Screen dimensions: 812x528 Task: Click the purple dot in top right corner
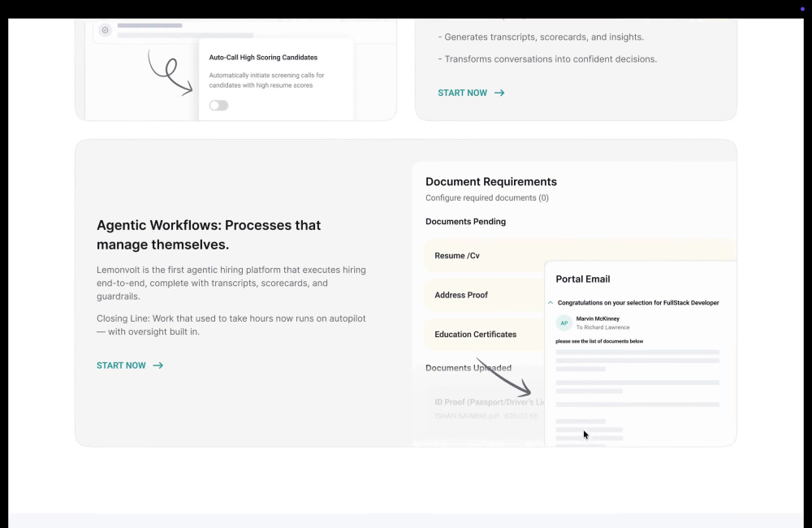click(802, 9)
